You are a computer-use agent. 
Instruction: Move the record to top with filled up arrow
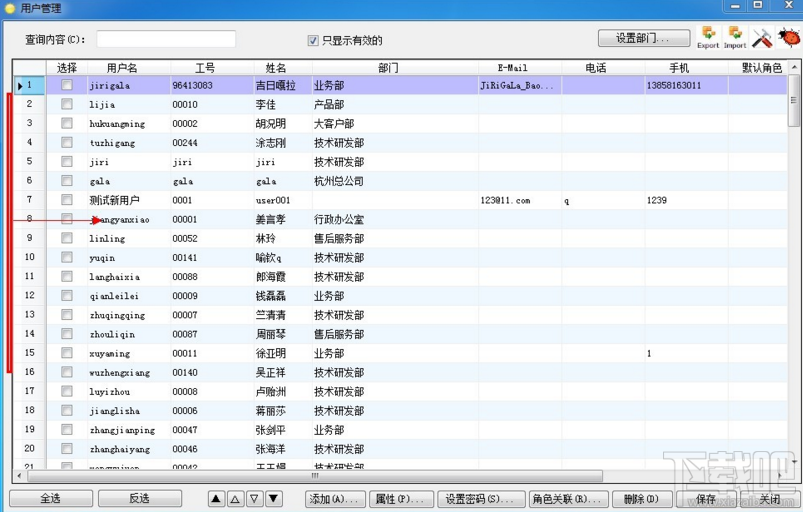click(216, 498)
